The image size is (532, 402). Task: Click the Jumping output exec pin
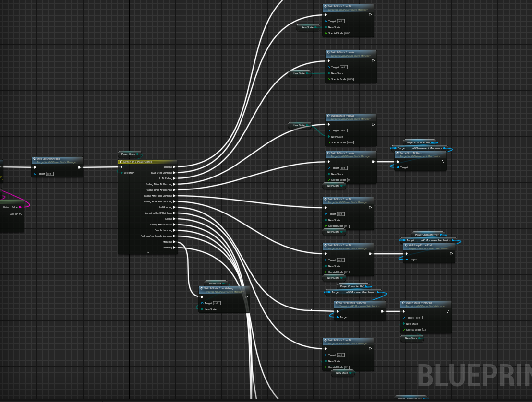tap(174, 248)
